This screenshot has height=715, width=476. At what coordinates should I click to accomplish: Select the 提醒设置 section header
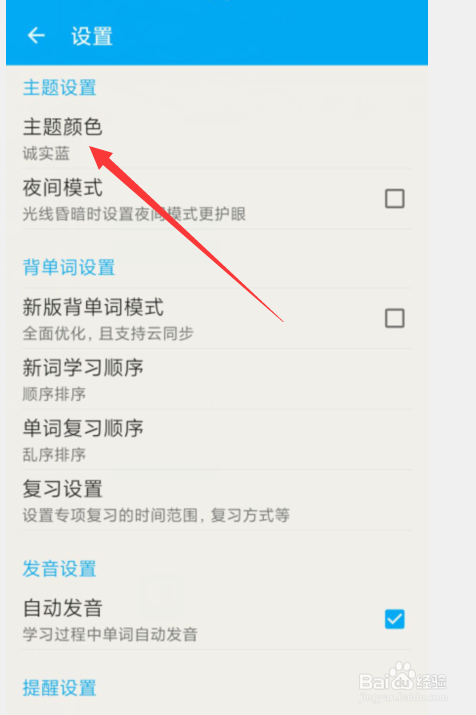pos(60,688)
